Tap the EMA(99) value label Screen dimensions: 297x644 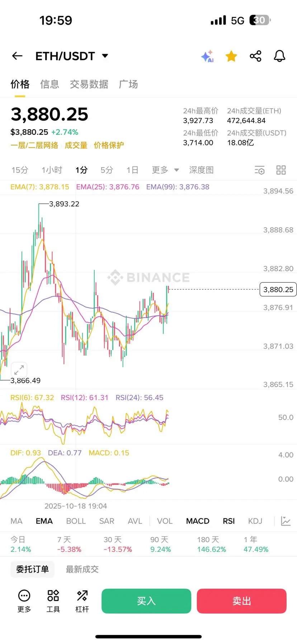click(x=178, y=187)
